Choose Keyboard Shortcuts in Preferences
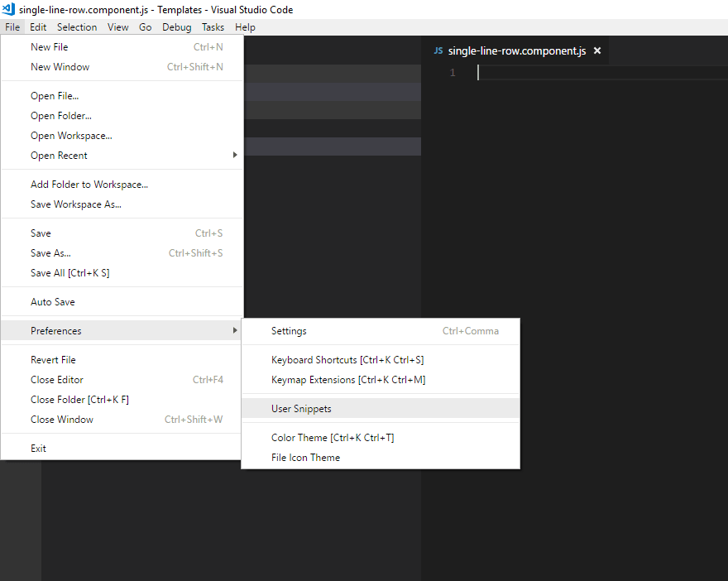This screenshot has width=728, height=581. tap(347, 360)
